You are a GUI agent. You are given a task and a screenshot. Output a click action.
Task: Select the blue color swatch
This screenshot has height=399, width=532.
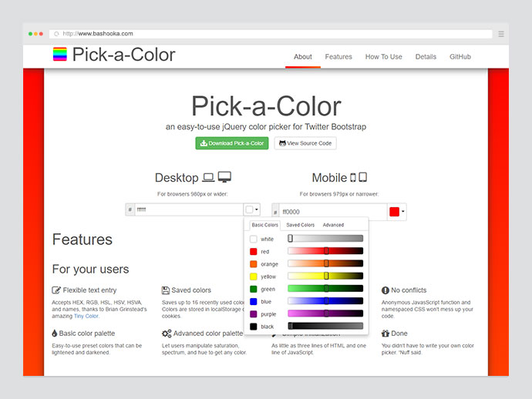254,302
